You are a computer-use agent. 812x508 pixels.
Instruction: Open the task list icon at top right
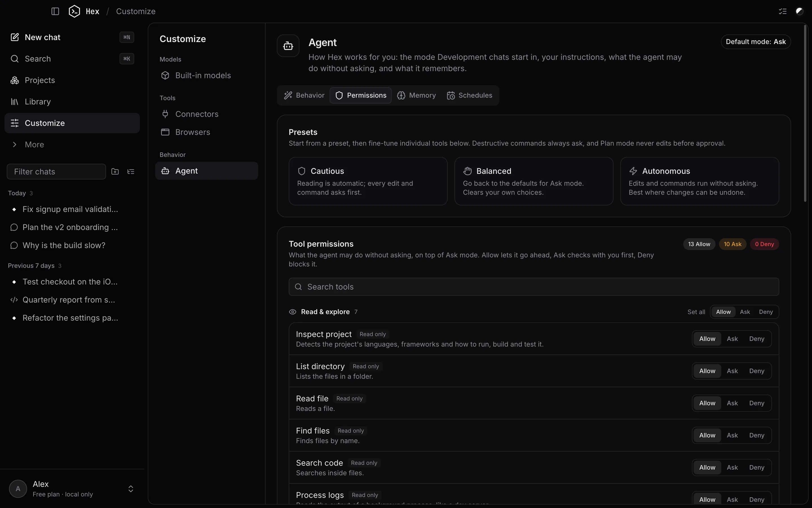tap(782, 11)
